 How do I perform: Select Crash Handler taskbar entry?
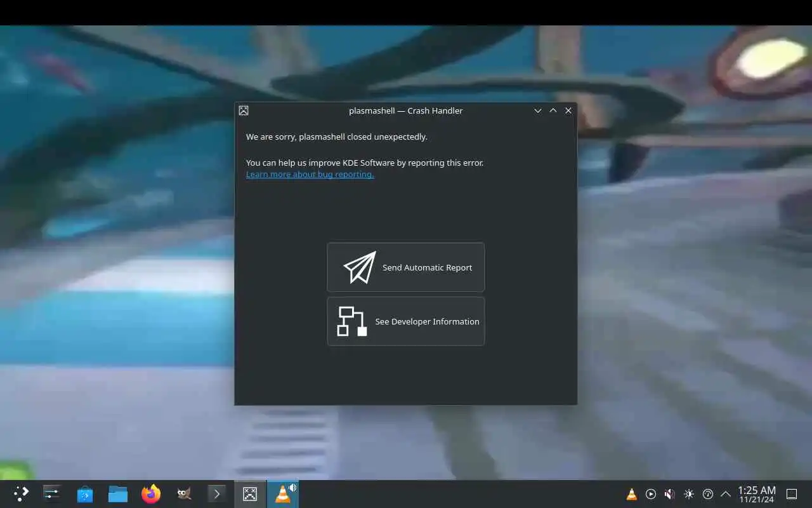pyautogui.click(x=250, y=494)
